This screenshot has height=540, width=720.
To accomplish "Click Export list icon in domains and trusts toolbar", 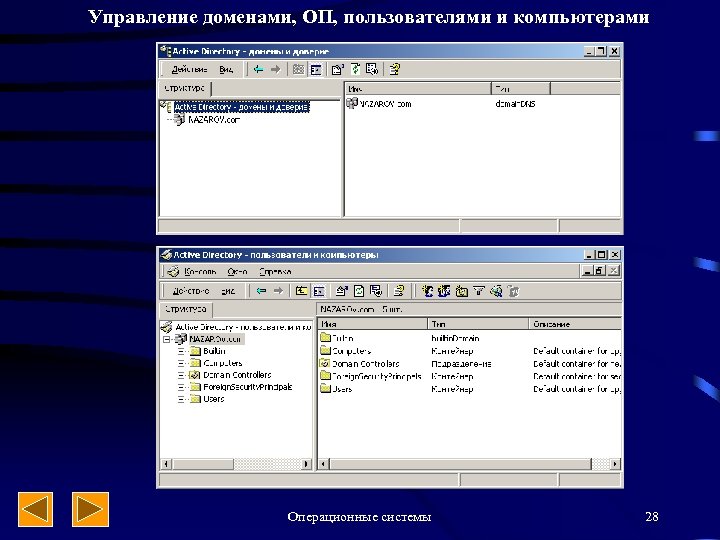I will point(372,69).
